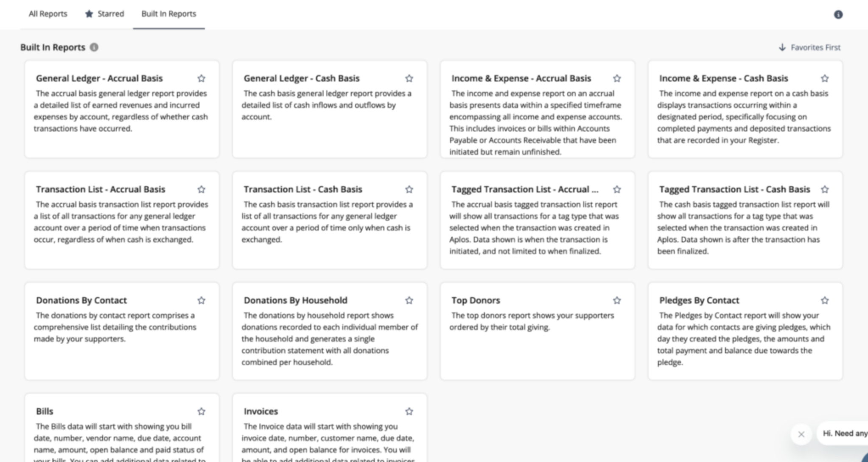868x462 pixels.
Task: Favorite the Income & Expense - Accrual Basis report
Action: coord(617,78)
